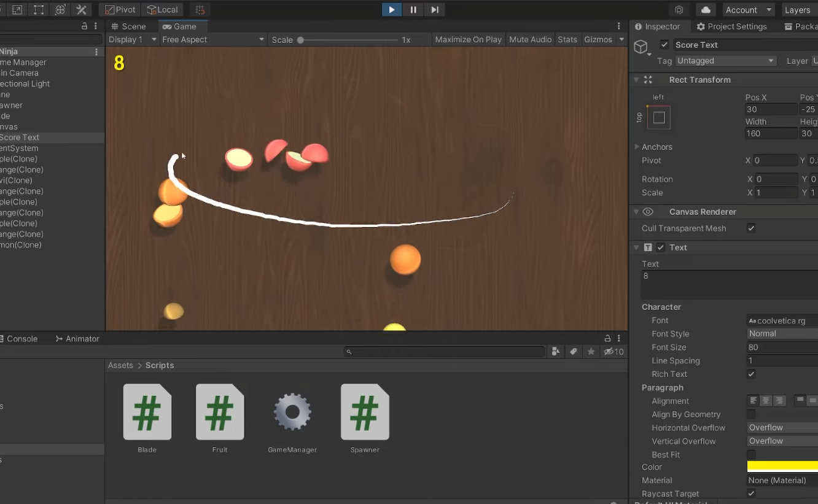Viewport: 818px width, 504px height.
Task: Toggle the Raycast Target checkbox
Action: pyautogui.click(x=751, y=494)
